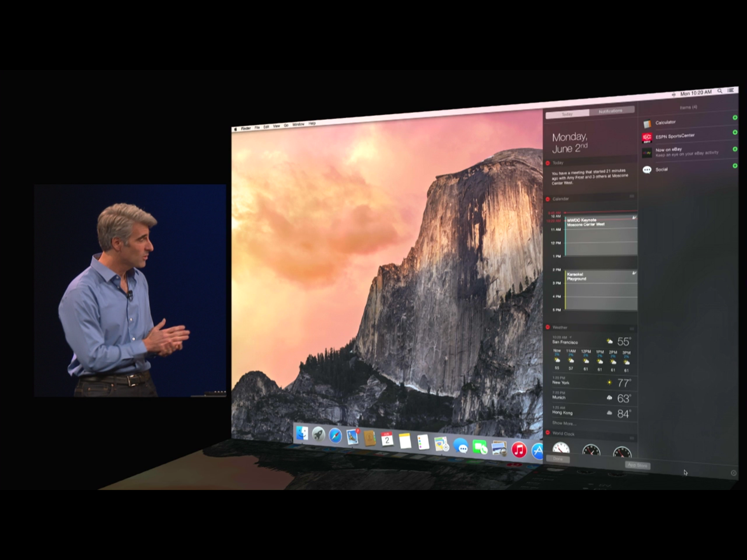
Task: Select the WWDC Keynote calendar event
Action: (x=601, y=236)
